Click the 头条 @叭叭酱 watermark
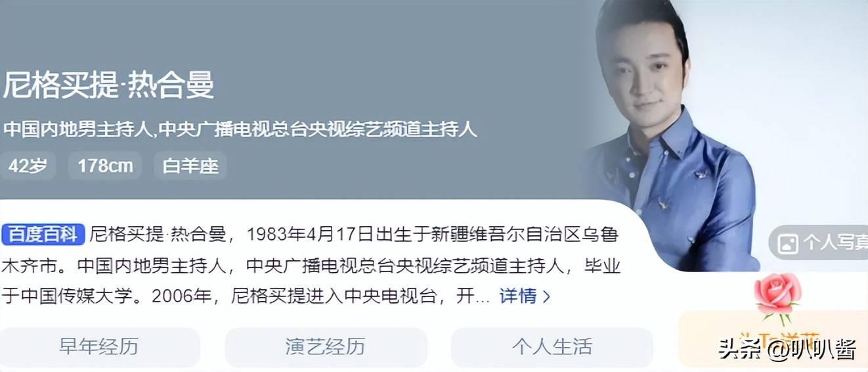868x372 pixels. click(x=787, y=350)
